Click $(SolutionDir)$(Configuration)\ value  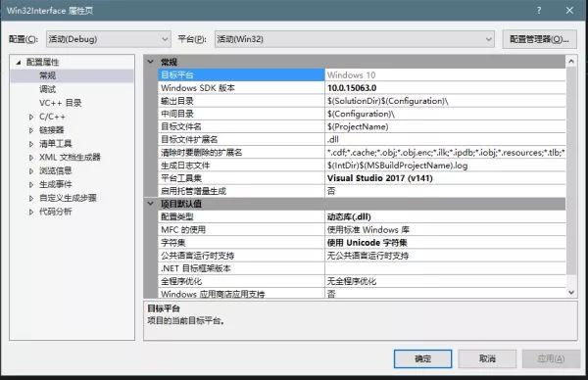(445, 101)
